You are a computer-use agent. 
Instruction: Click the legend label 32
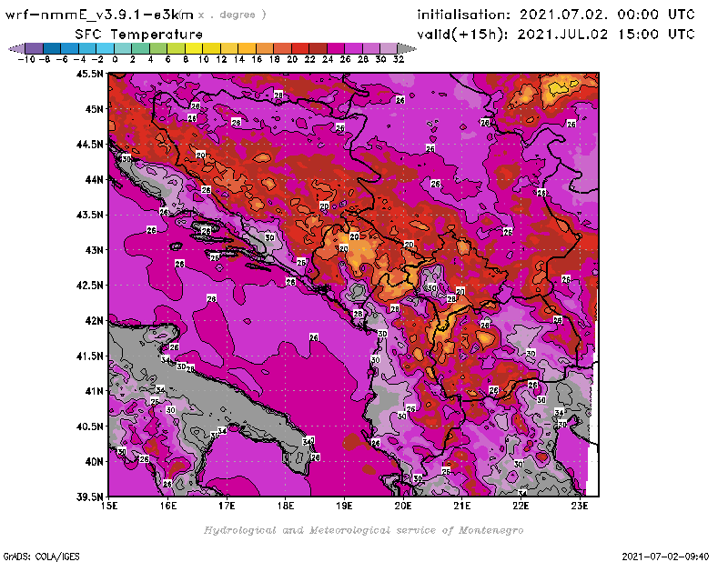[399, 59]
